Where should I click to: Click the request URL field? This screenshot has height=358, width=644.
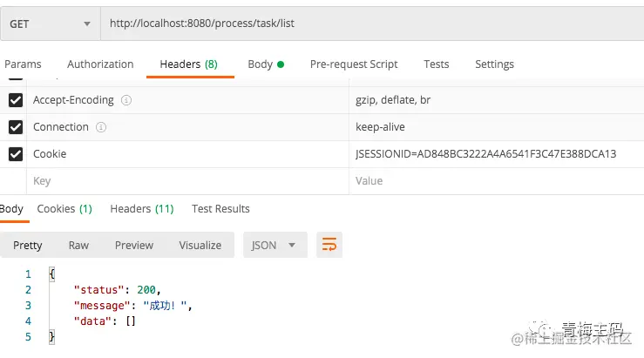click(372, 24)
